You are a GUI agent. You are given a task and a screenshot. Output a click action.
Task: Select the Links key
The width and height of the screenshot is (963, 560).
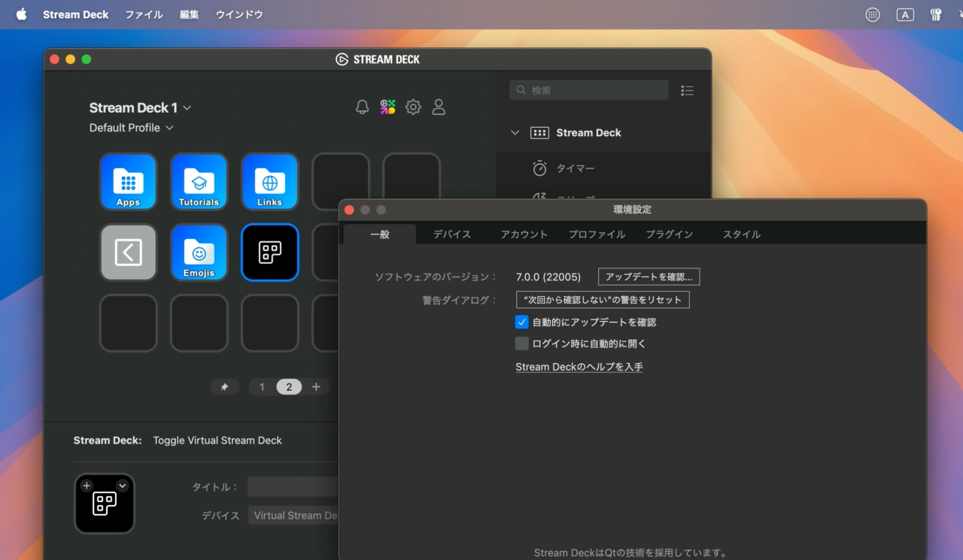[x=269, y=181]
